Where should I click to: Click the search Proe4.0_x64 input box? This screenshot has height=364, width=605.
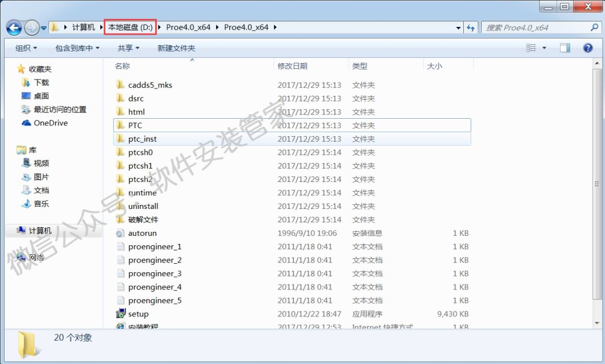535,27
